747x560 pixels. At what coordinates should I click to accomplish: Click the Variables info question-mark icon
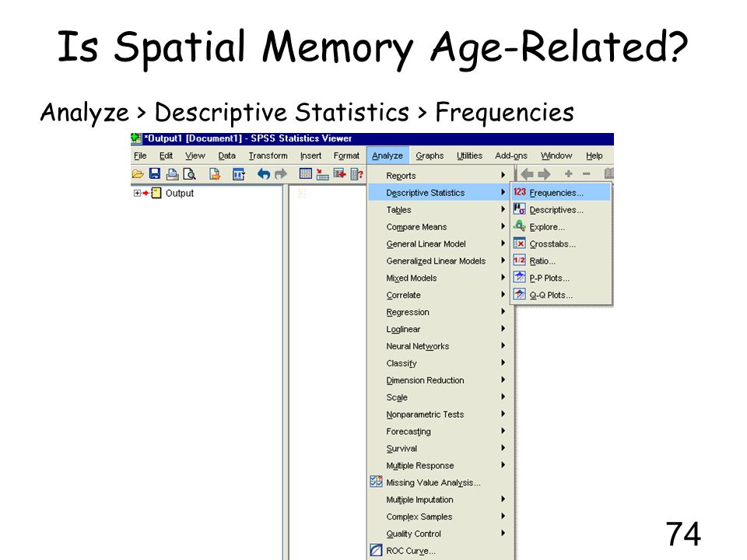pyautogui.click(x=357, y=174)
